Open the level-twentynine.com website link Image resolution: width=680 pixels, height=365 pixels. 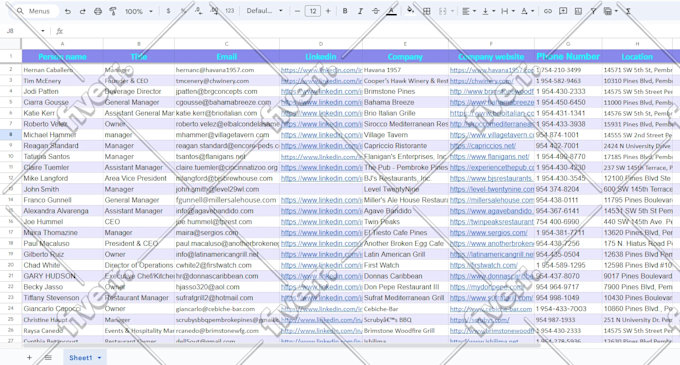coord(492,189)
